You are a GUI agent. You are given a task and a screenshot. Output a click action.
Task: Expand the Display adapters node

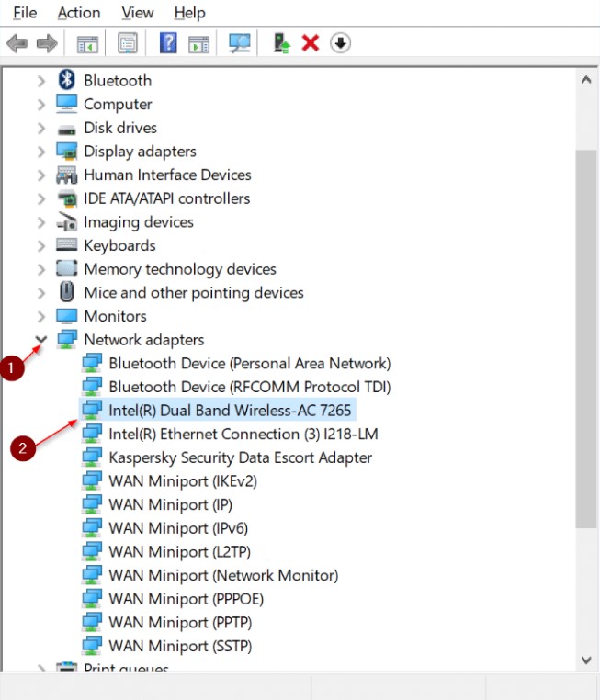pos(41,152)
